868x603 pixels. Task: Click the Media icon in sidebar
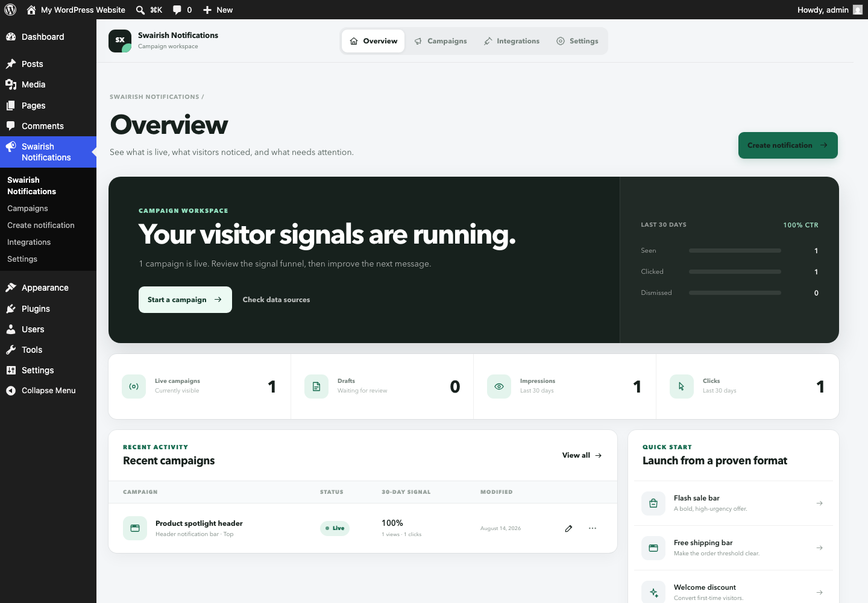pos(11,84)
